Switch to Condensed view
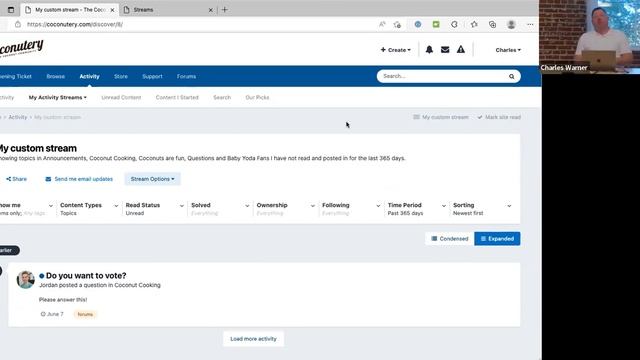Screen dimensions: 640x360 (449, 239)
